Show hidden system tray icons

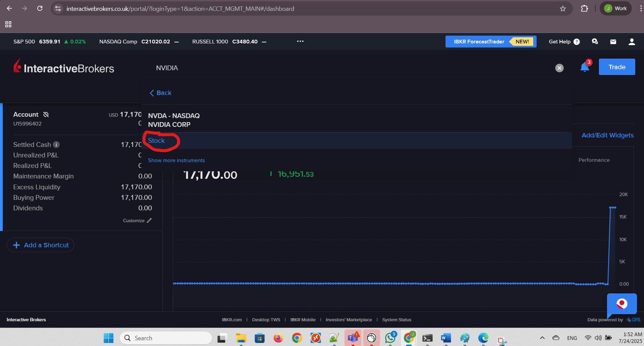(542, 338)
